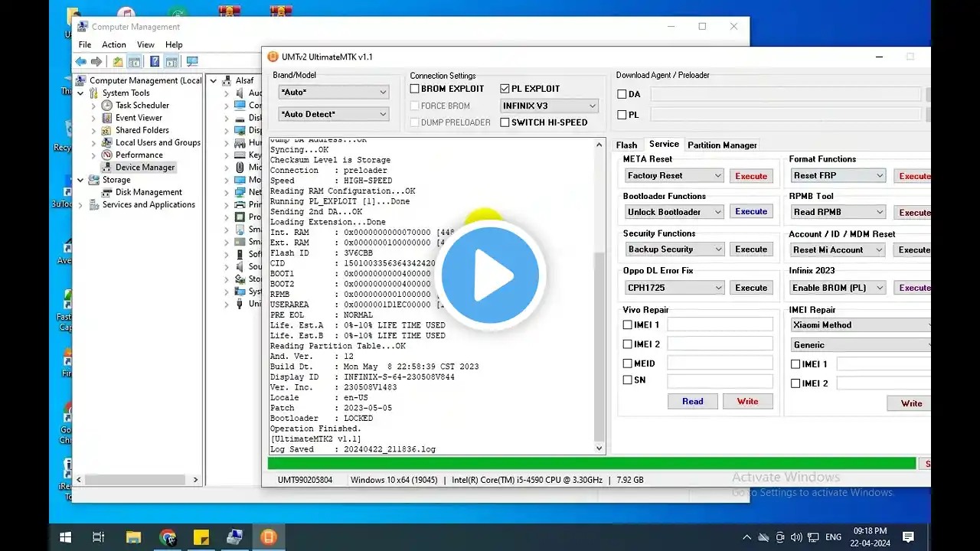Click the green progress bar in UltimateMTK
The width and height of the screenshot is (980, 551).
pos(592,463)
